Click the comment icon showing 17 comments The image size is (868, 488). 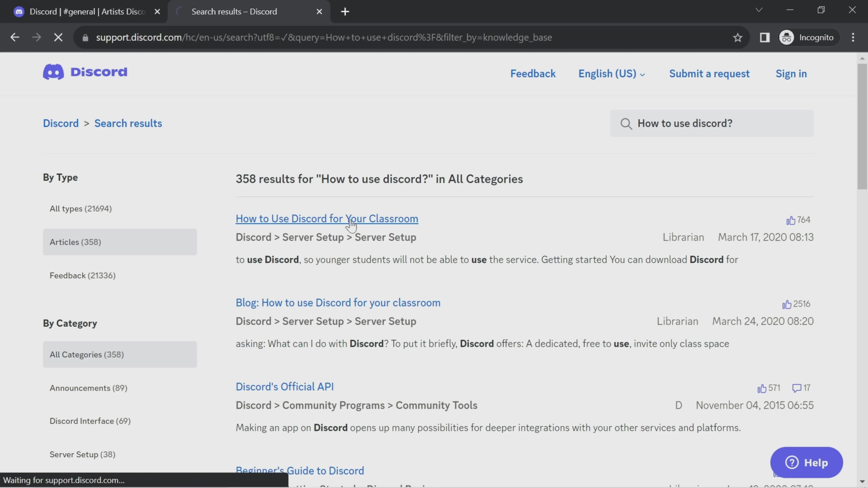pos(797,388)
